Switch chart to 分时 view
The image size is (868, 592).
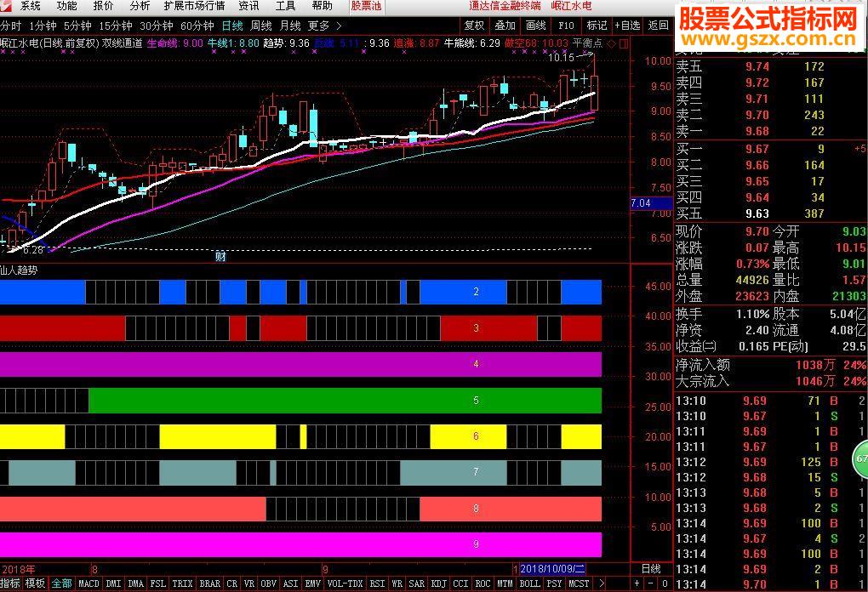click(x=10, y=26)
